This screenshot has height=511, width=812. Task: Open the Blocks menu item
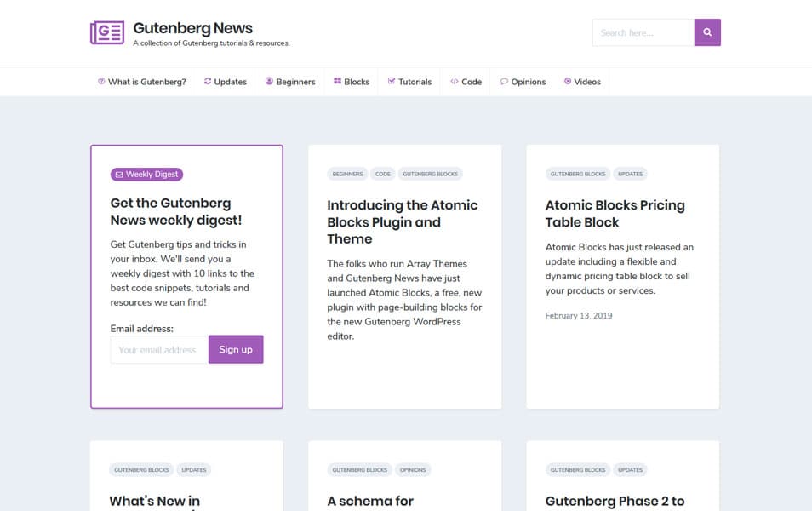(352, 82)
